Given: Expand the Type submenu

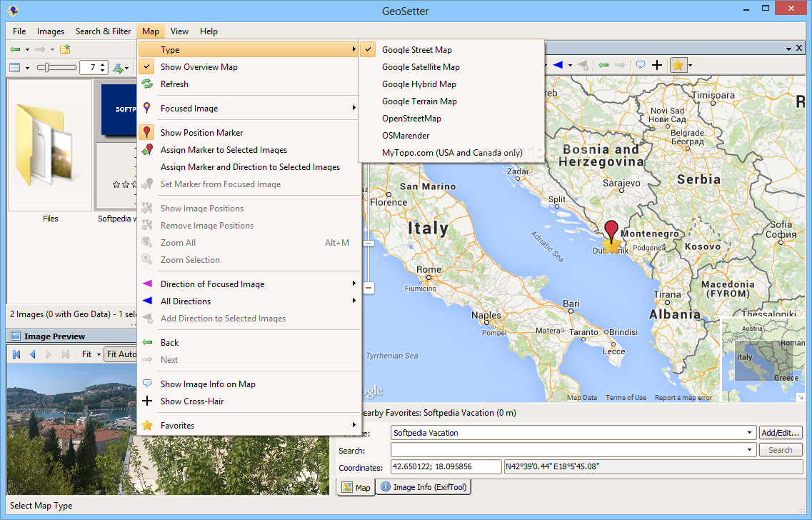Looking at the screenshot, I should coord(249,50).
